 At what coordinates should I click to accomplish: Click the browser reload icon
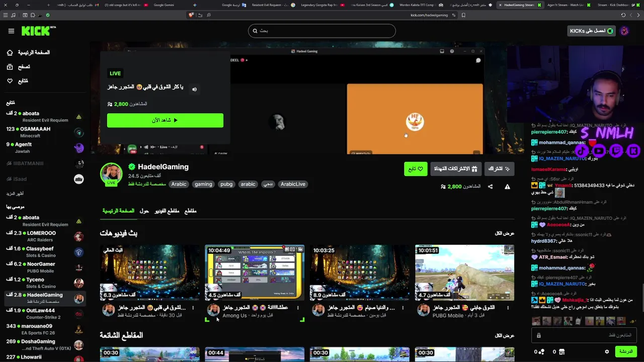(623, 15)
